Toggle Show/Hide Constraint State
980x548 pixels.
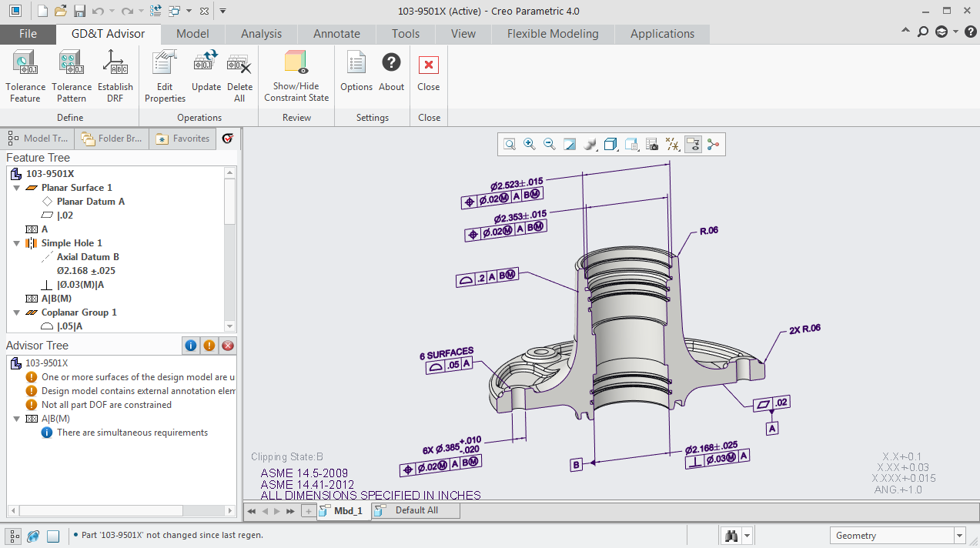pyautogui.click(x=296, y=75)
